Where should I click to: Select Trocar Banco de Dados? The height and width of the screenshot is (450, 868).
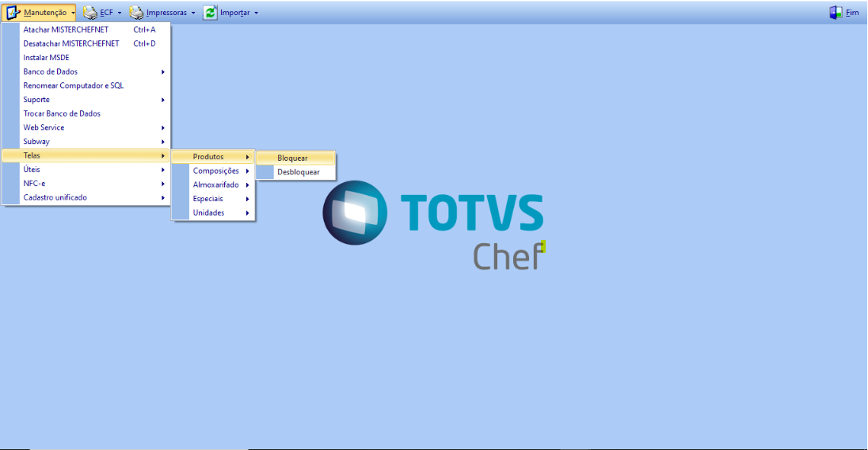click(86, 113)
